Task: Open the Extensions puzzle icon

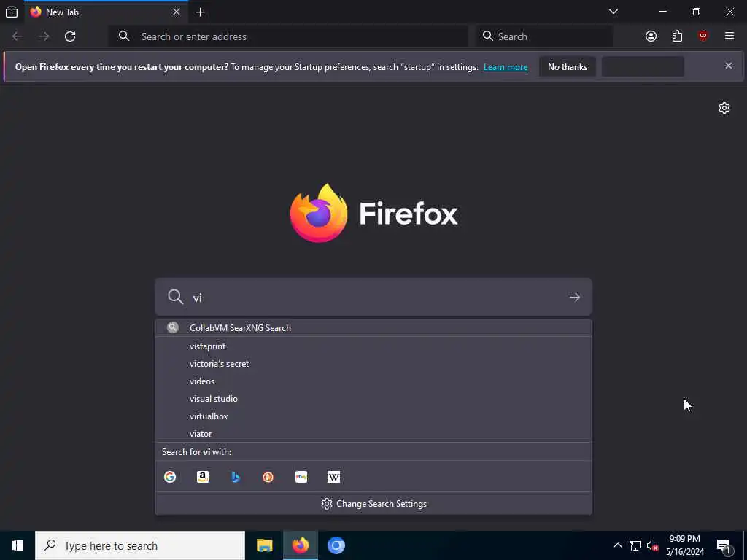Action: (x=677, y=36)
